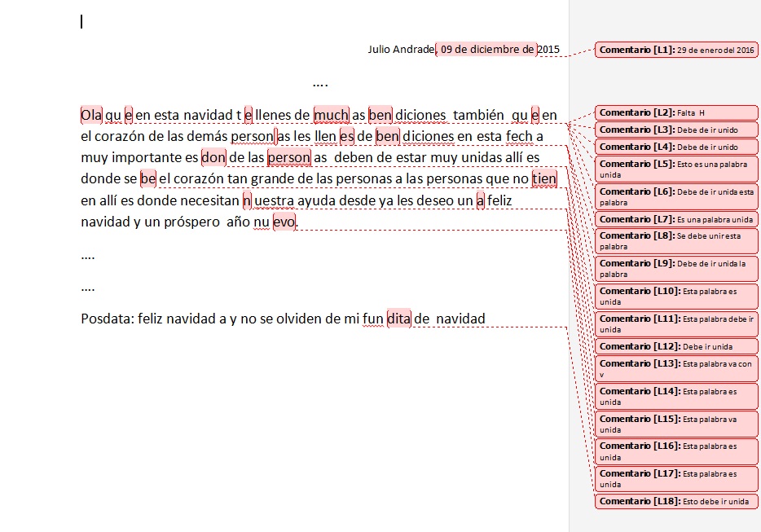Click the word 'ayuda'
The image size is (761, 532).
(x=316, y=200)
